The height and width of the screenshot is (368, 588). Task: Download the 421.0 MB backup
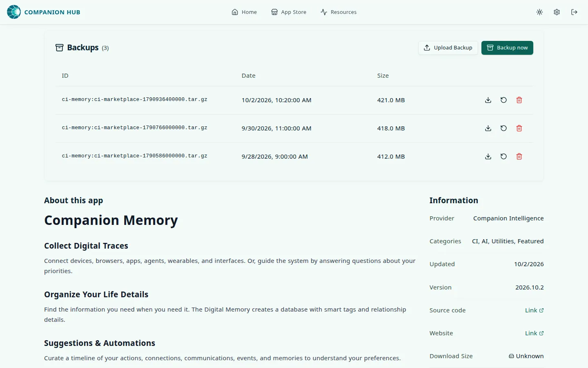point(488,100)
